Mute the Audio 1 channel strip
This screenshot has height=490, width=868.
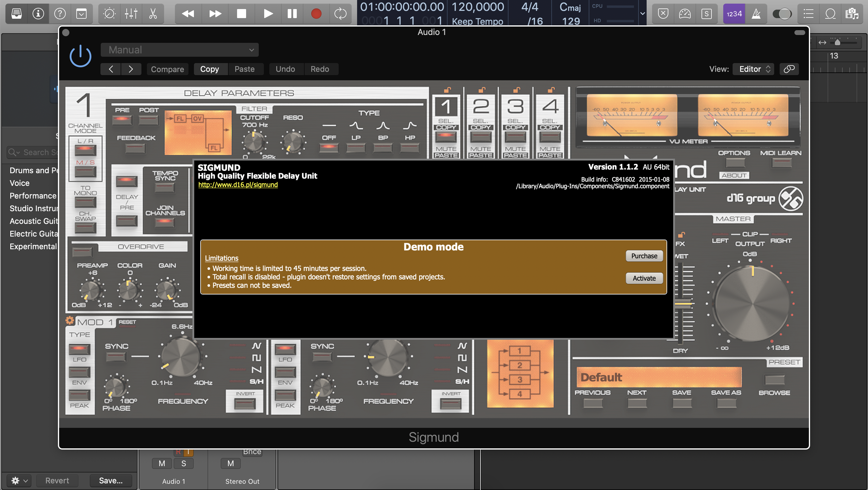(162, 463)
